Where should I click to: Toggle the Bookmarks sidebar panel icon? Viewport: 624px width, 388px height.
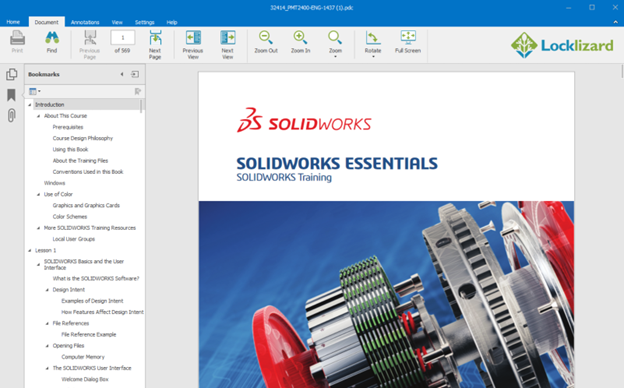pyautogui.click(x=11, y=95)
